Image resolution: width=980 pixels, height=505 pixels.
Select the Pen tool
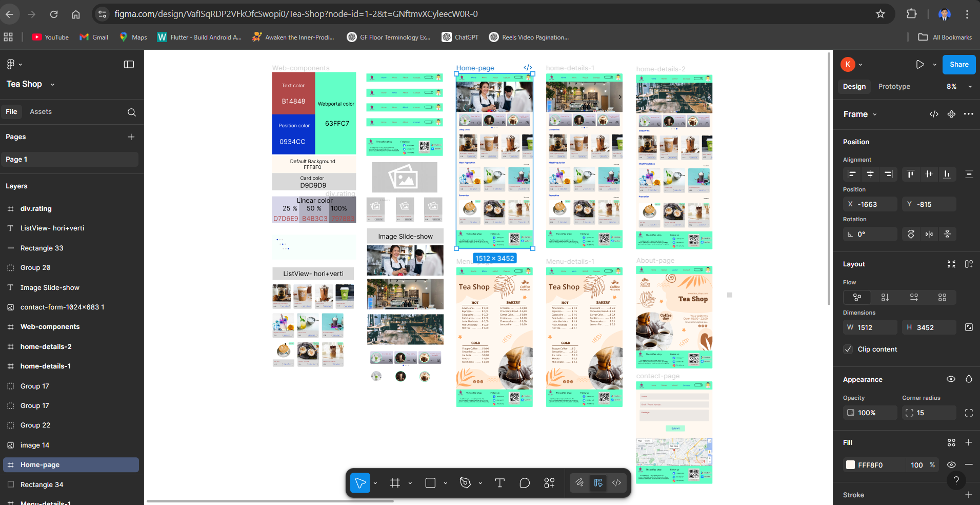click(x=465, y=483)
